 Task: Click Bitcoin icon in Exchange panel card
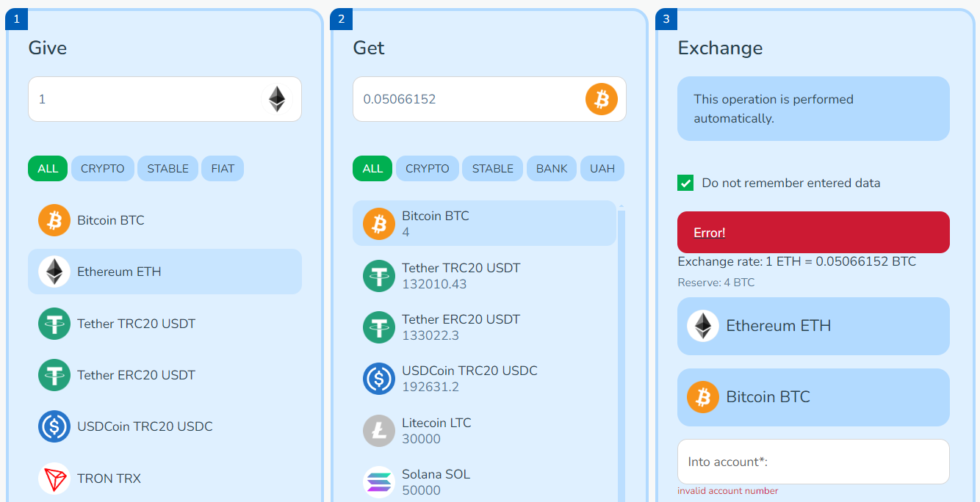[x=703, y=397]
